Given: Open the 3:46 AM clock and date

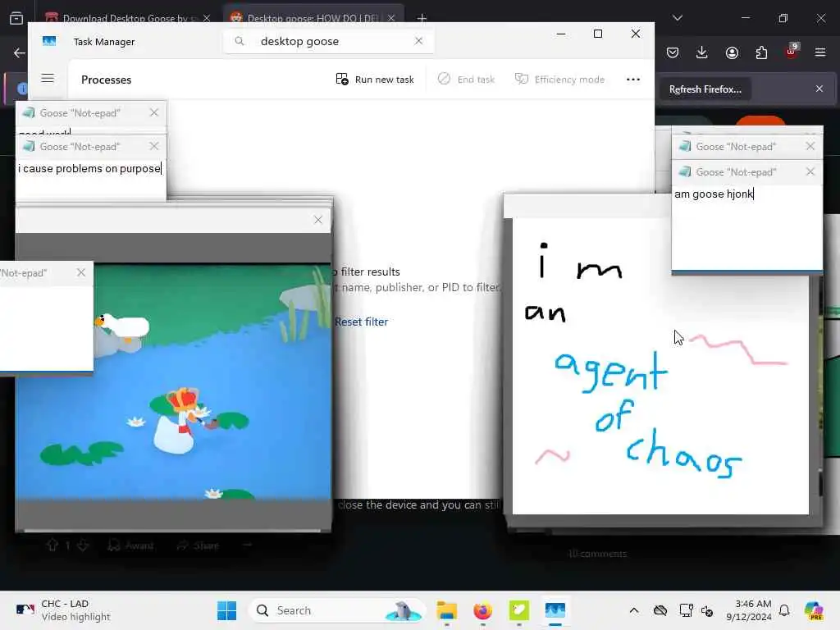Looking at the screenshot, I should (749, 610).
